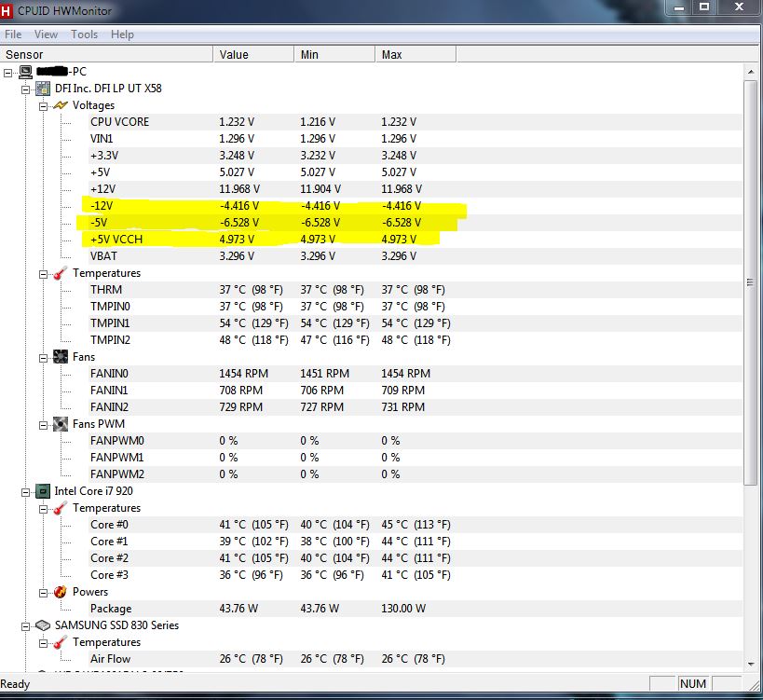
Task: Click the Min column header
Action: point(334,54)
